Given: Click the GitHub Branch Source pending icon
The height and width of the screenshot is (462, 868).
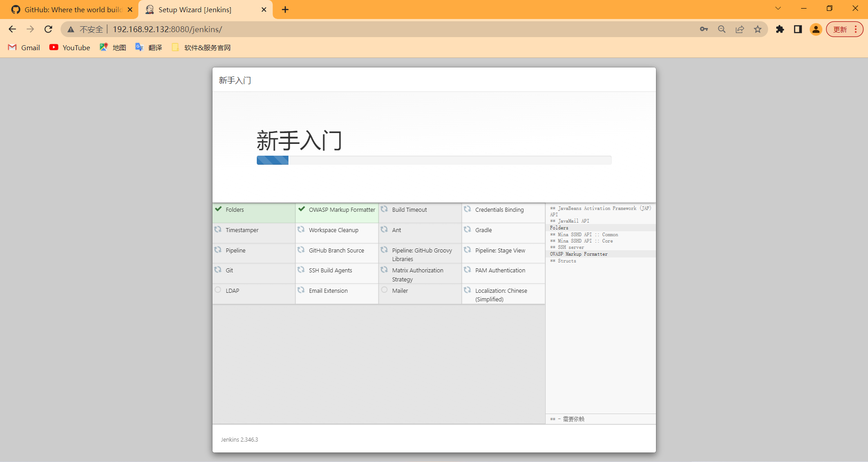Looking at the screenshot, I should coord(301,250).
